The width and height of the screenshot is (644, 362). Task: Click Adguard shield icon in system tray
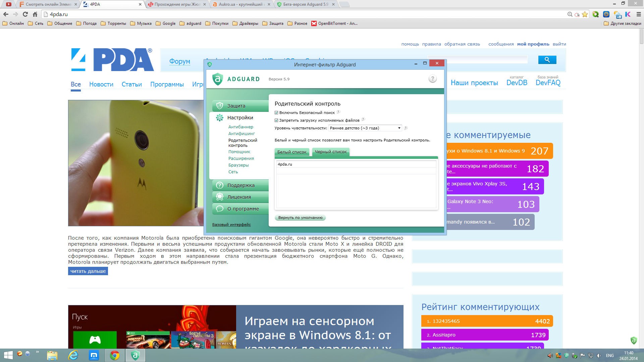[566, 355]
